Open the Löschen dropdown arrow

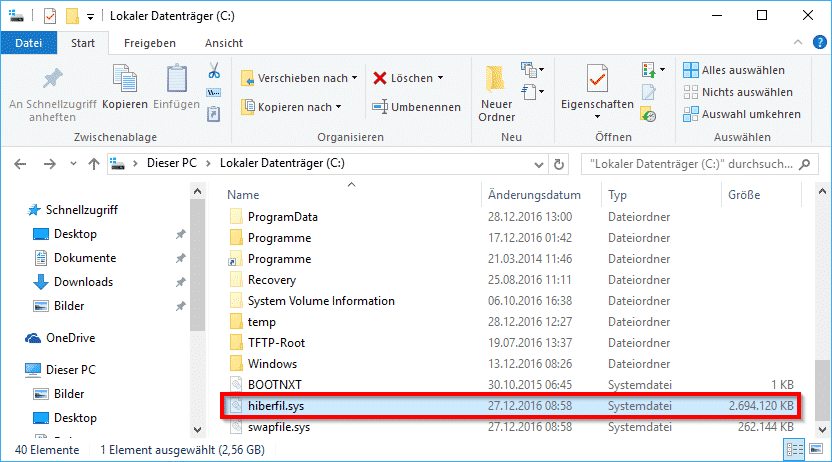tap(440, 78)
